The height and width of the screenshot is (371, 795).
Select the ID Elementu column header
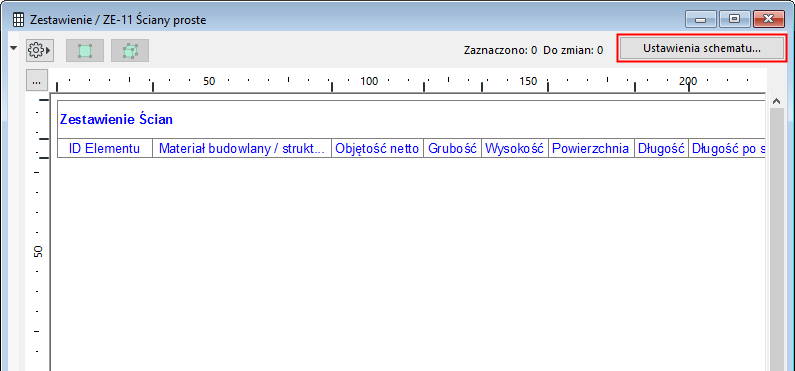coord(104,149)
